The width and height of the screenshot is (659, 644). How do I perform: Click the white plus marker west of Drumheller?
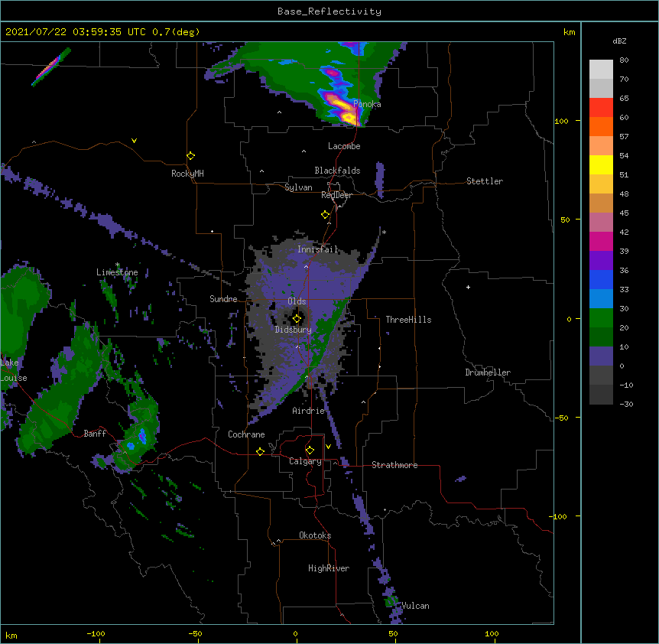(x=468, y=287)
